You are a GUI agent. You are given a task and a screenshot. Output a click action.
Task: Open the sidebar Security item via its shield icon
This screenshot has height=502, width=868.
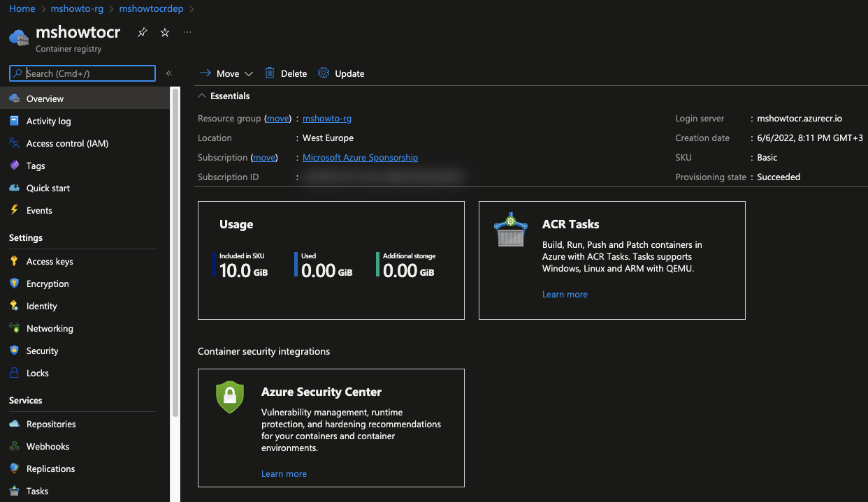click(x=14, y=350)
